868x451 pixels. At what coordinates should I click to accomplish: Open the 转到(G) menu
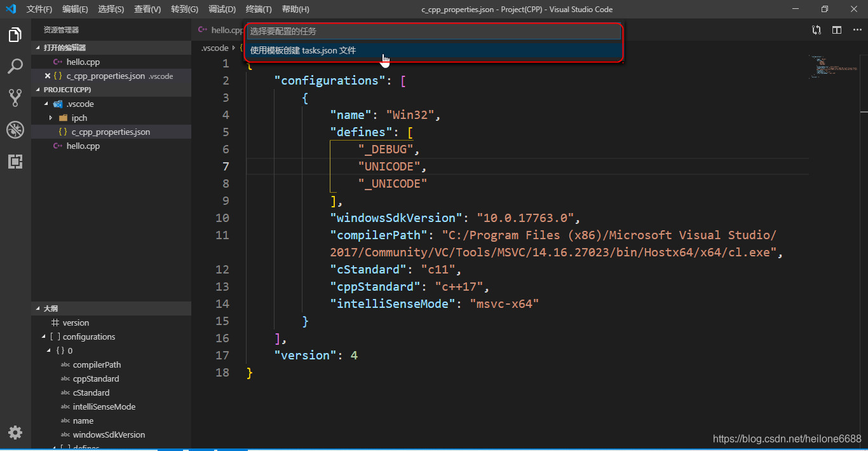(x=184, y=9)
